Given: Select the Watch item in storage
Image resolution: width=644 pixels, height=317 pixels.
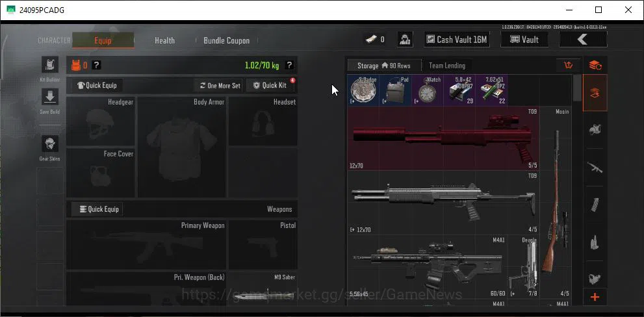Looking at the screenshot, I should pyautogui.click(x=428, y=90).
